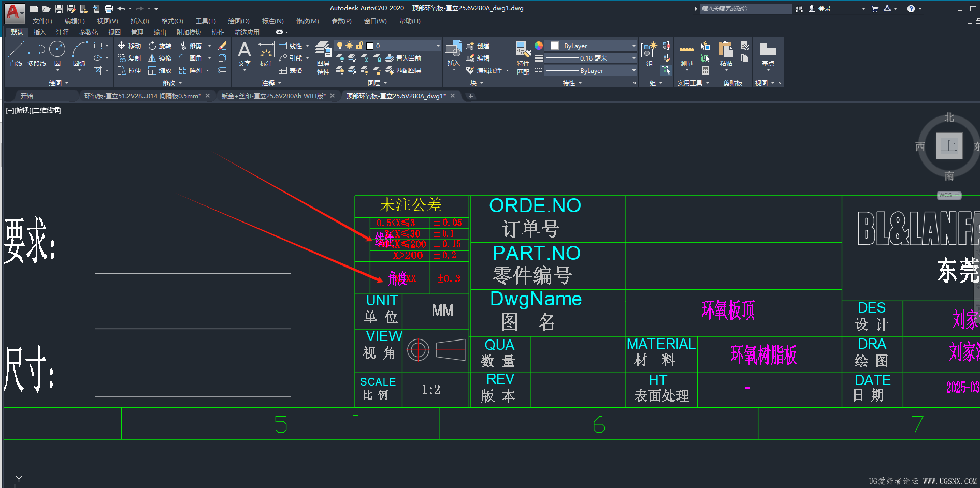Viewport: 980px width, 488px height.
Task: Click the object color wheel icon
Action: pos(539,46)
